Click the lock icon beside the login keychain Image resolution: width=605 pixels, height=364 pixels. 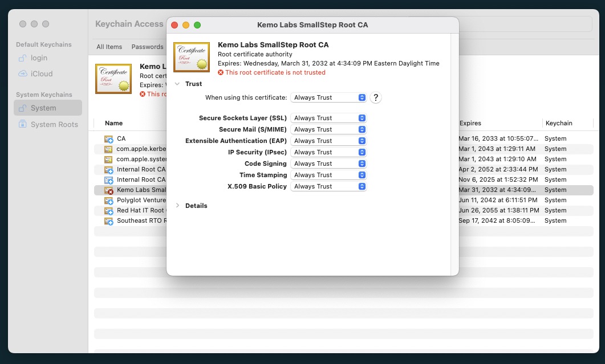pyautogui.click(x=23, y=58)
